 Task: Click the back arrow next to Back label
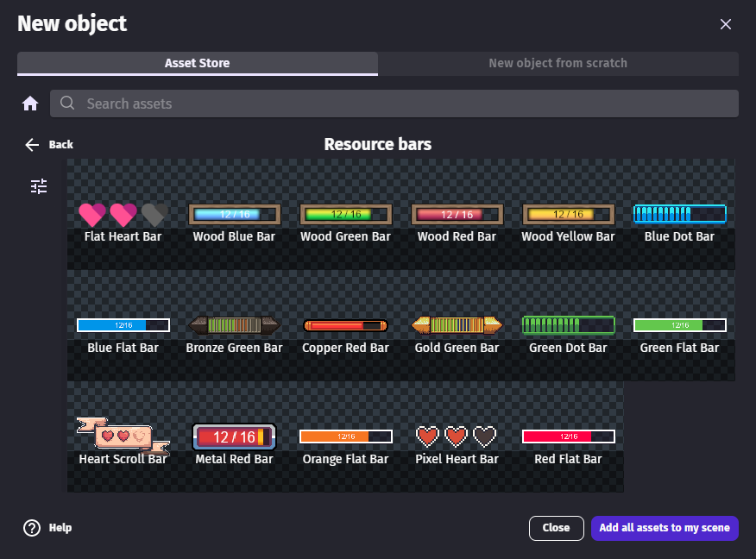[x=32, y=144]
